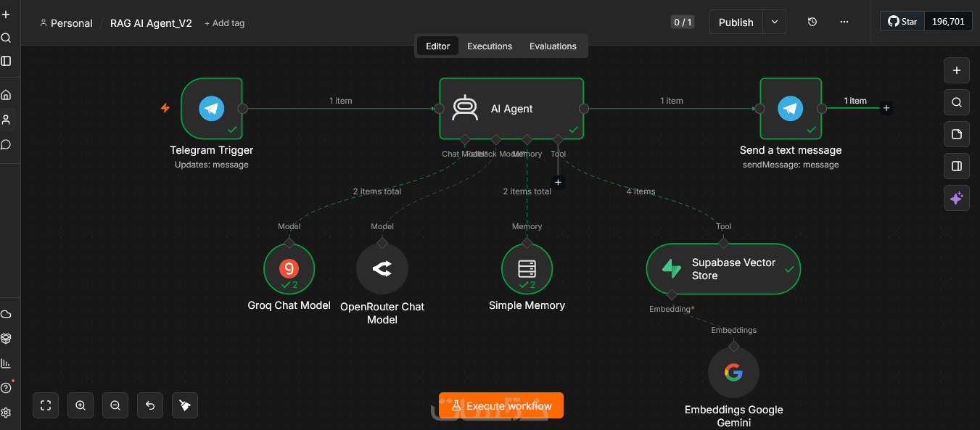The image size is (980, 430).
Task: Click the fit-to-view zoom button
Action: pyautogui.click(x=46, y=405)
